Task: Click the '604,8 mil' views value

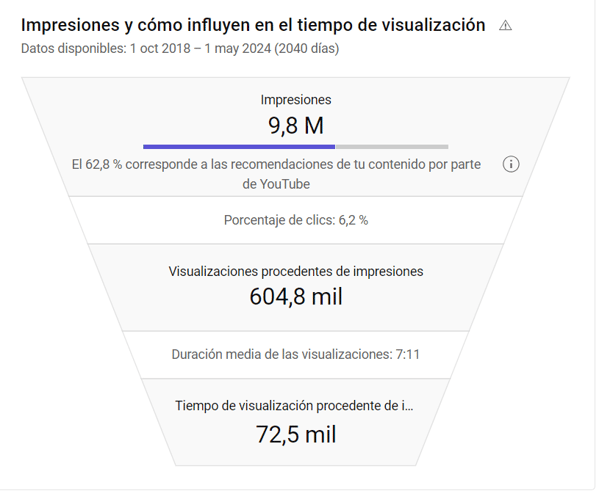Action: coord(296,297)
